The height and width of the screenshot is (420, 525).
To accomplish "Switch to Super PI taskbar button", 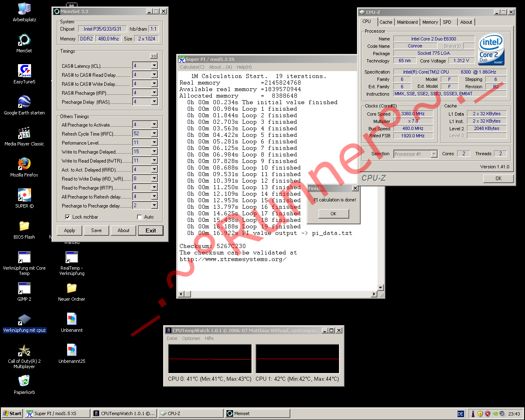I will click(57, 413).
